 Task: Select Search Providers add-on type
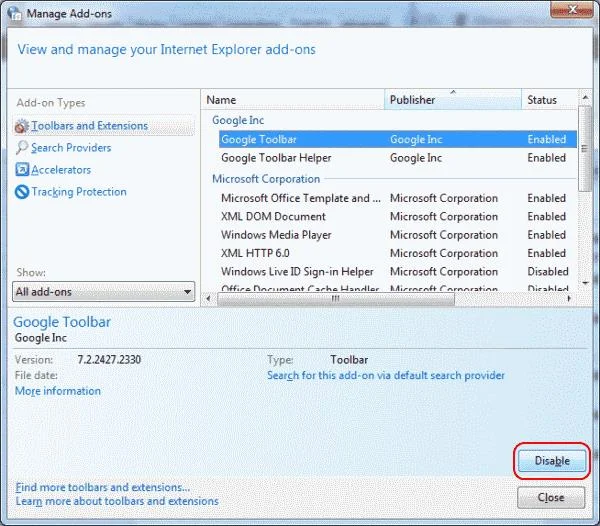pyautogui.click(x=71, y=148)
